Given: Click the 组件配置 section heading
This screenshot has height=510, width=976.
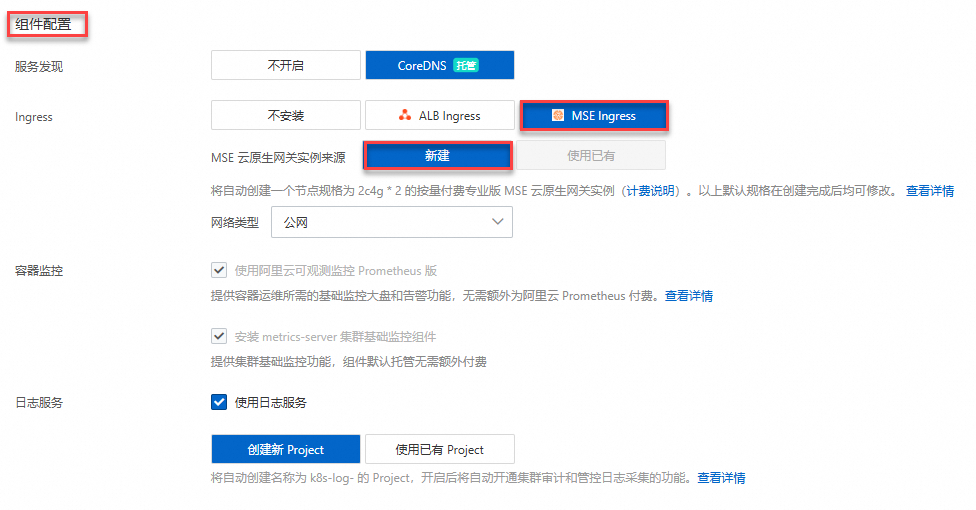Looking at the screenshot, I should 43,25.
